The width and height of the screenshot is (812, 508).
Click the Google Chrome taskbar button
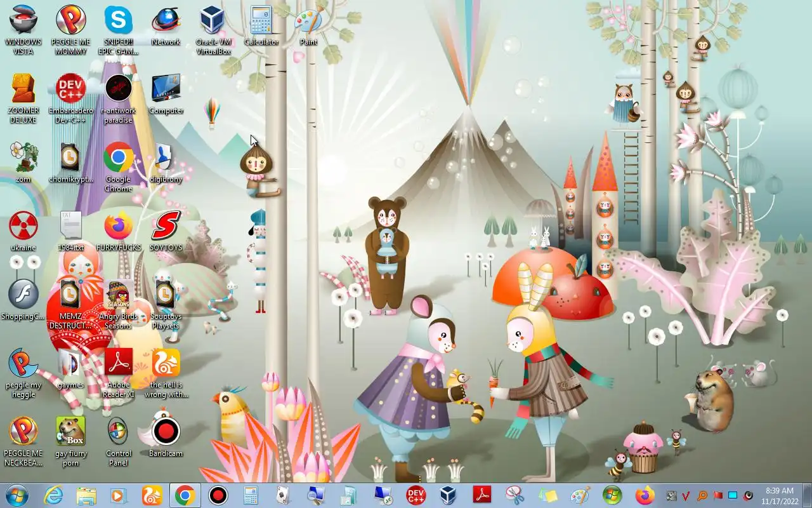tap(185, 495)
